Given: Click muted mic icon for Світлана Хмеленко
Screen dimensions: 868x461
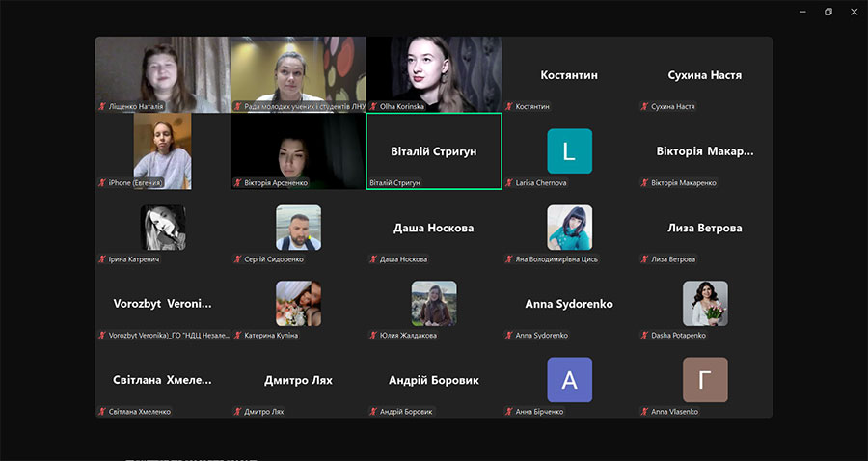Looking at the screenshot, I should (x=102, y=411).
